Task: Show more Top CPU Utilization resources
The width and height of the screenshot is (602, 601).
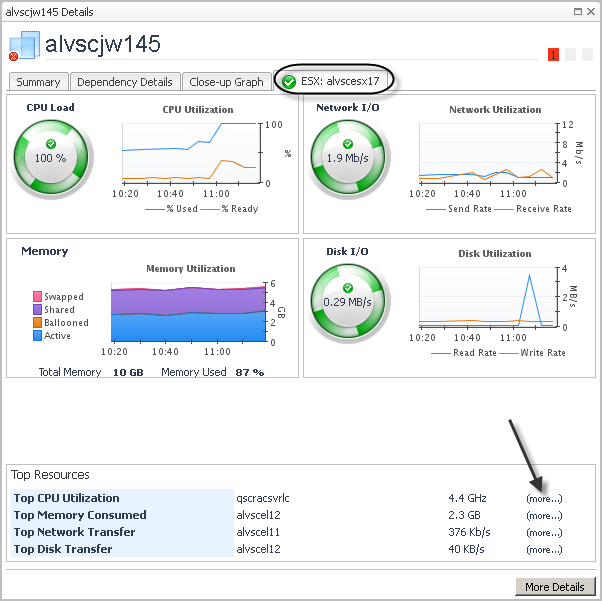Action: pos(544,498)
